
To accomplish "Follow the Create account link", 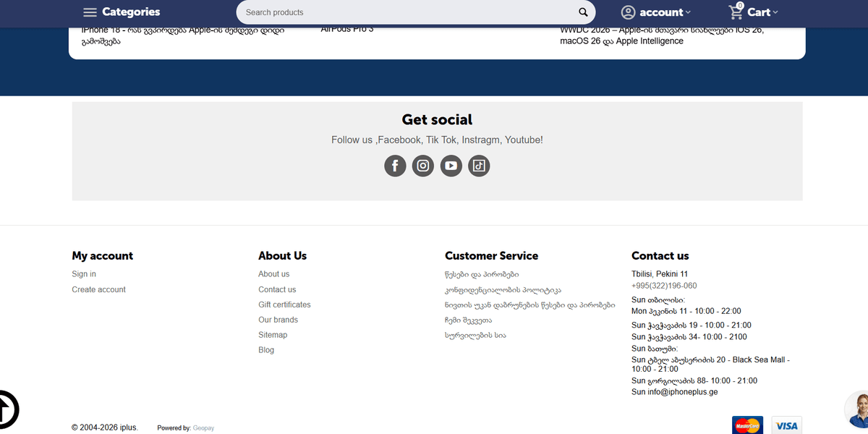I will click(x=98, y=289).
